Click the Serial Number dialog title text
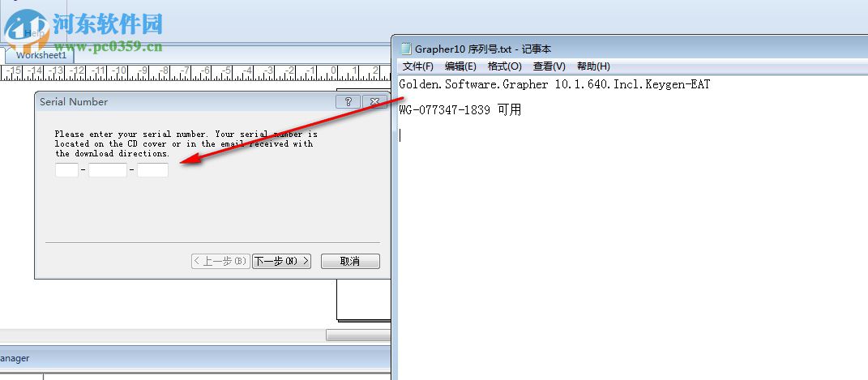 click(74, 102)
